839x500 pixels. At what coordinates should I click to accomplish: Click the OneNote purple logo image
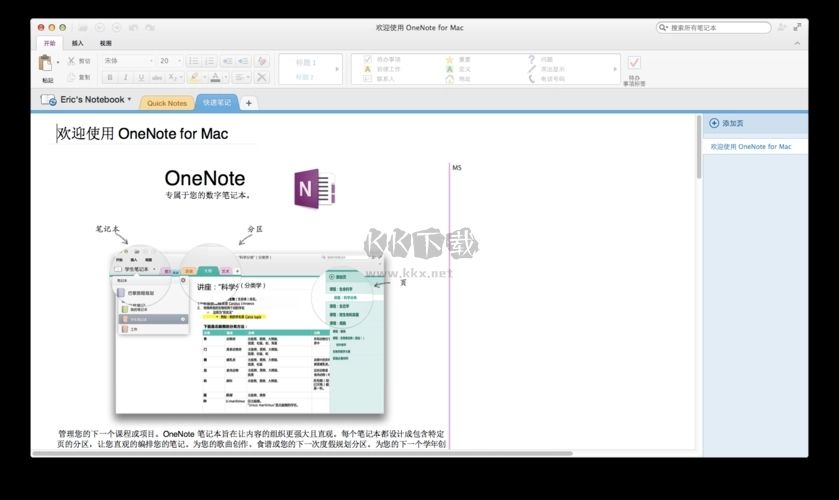[315, 188]
